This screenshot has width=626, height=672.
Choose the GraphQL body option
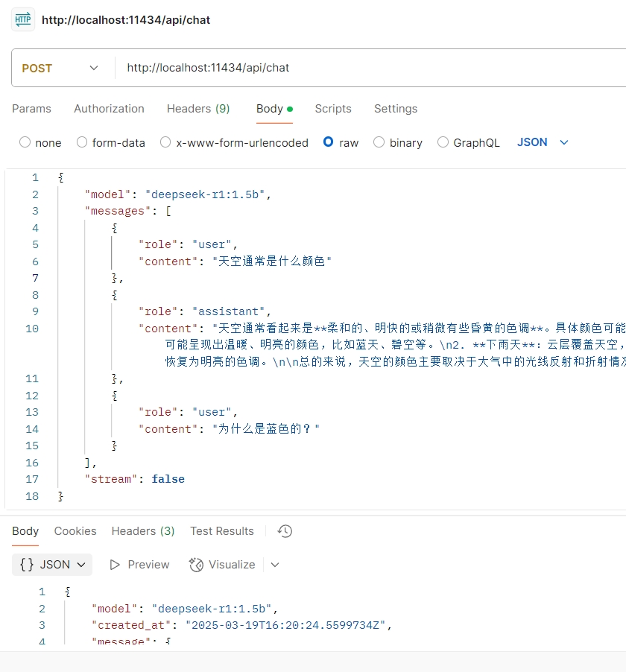coord(443,142)
